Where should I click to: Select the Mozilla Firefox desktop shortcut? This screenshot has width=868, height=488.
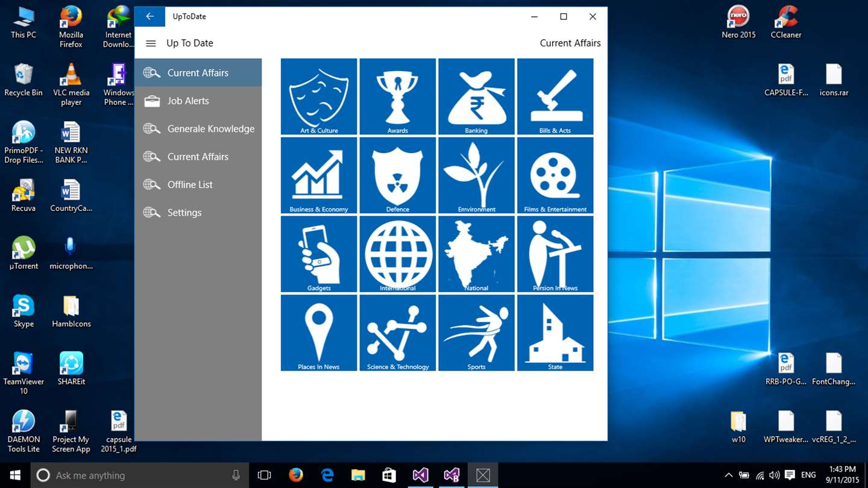pos(71,27)
